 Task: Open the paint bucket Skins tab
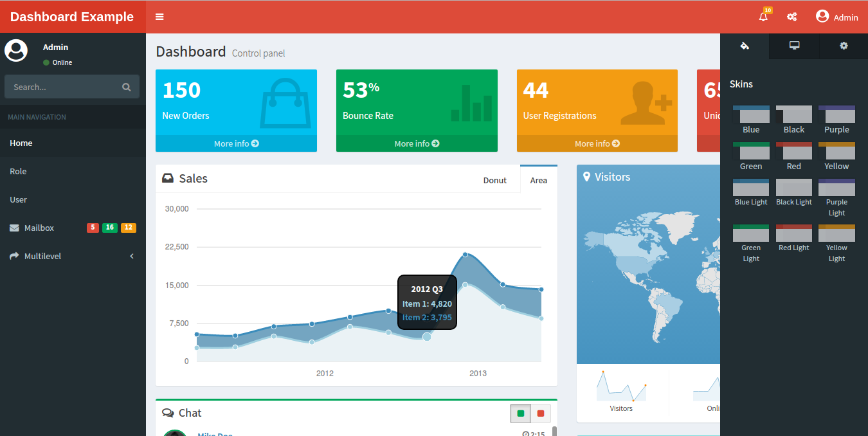(745, 46)
